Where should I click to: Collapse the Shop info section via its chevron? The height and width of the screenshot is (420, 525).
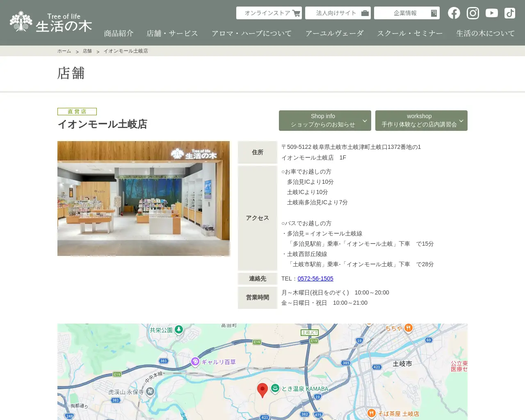coord(364,121)
